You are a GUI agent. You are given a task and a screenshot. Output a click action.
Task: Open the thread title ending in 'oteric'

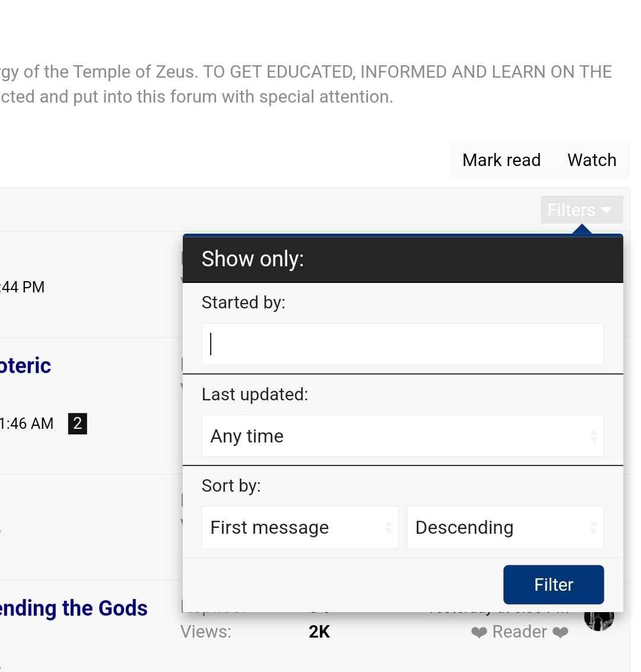(26, 365)
